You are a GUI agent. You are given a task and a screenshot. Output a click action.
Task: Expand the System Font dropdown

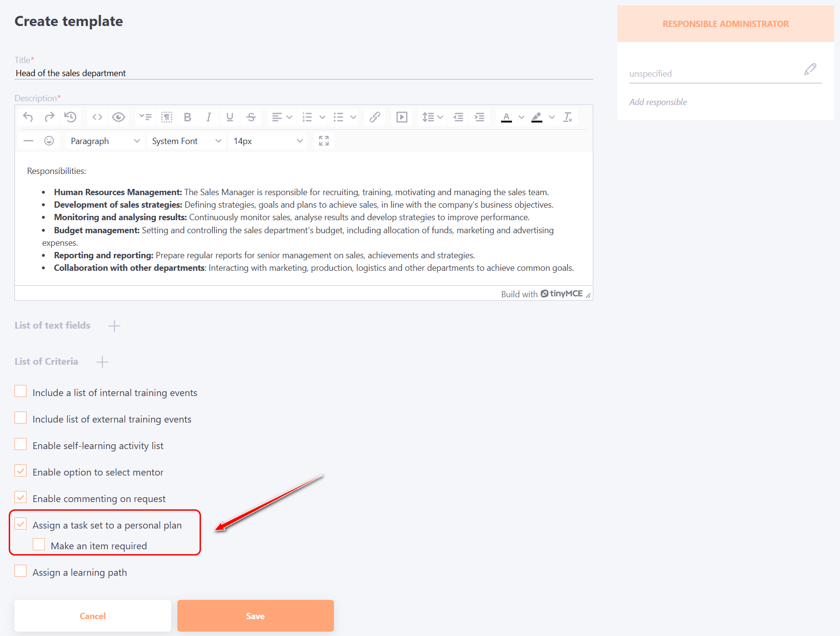pos(186,141)
